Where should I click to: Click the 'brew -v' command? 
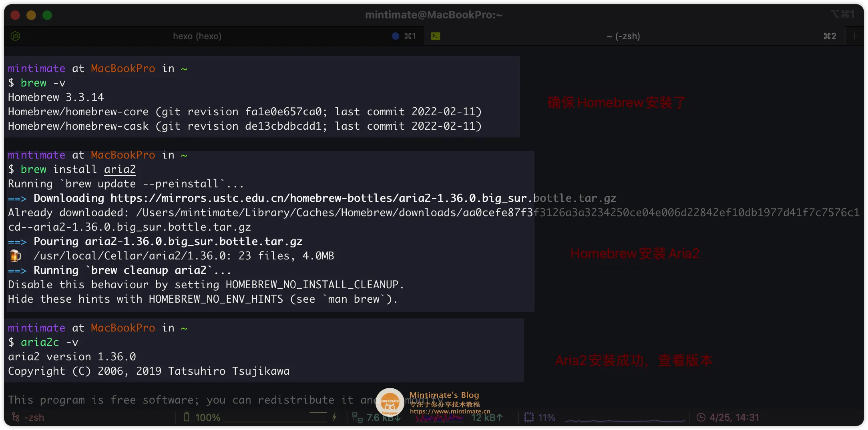pyautogui.click(x=43, y=83)
